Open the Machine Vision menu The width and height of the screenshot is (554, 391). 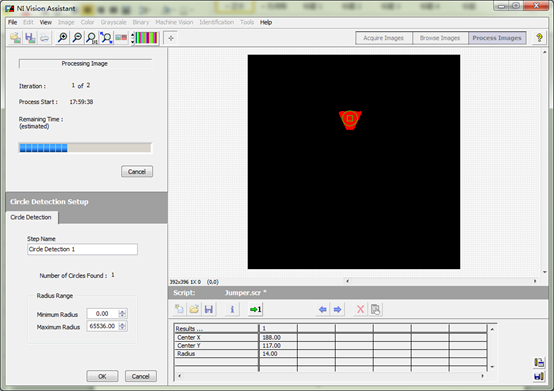click(174, 22)
